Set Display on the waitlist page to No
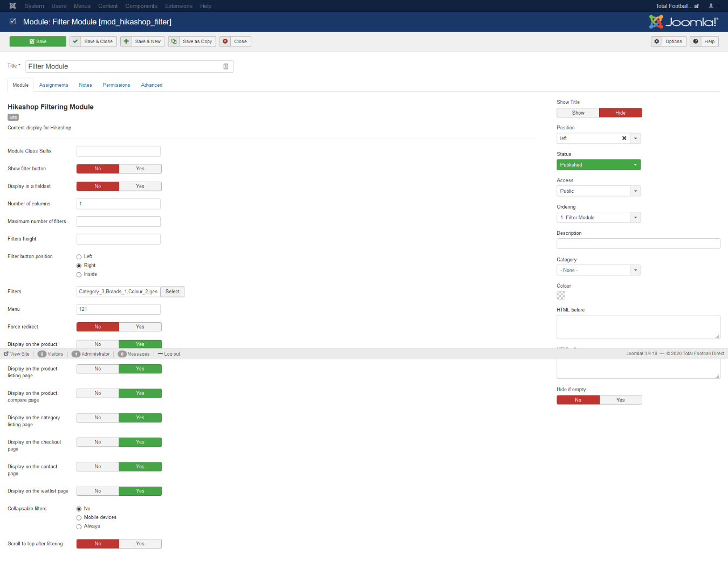This screenshot has width=728, height=582. pyautogui.click(x=98, y=491)
